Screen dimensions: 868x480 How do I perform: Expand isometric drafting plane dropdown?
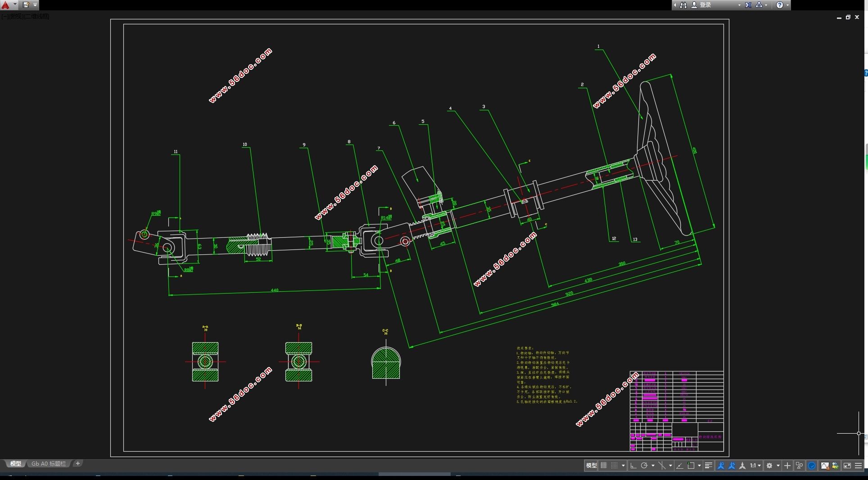pyautogui.click(x=670, y=466)
